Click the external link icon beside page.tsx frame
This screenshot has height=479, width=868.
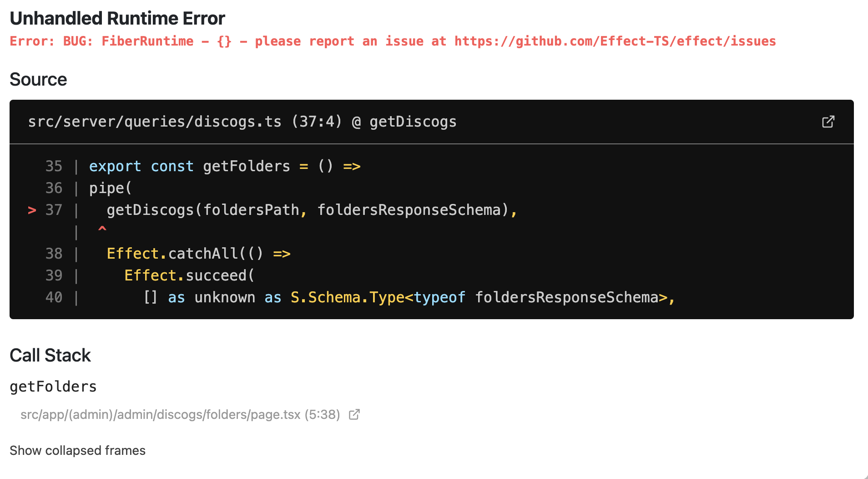[x=354, y=414]
